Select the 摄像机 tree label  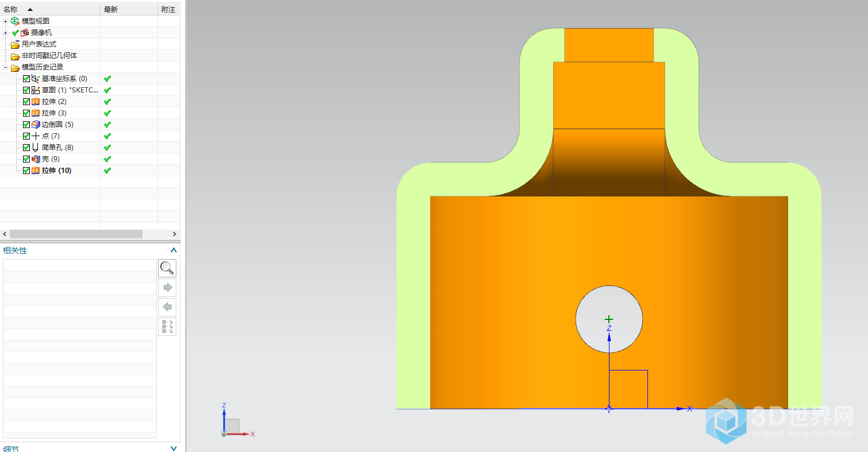coord(41,33)
